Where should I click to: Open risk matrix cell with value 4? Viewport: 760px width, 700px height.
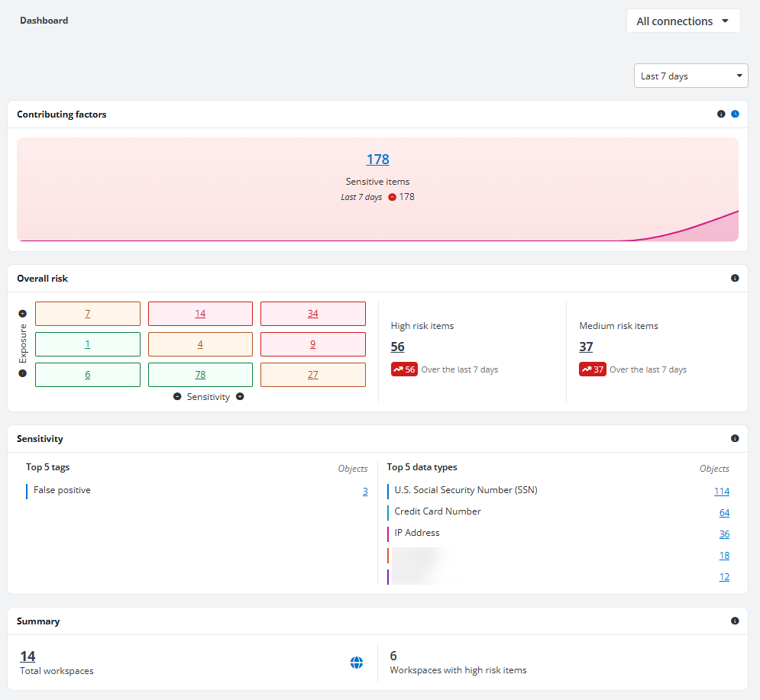point(200,344)
